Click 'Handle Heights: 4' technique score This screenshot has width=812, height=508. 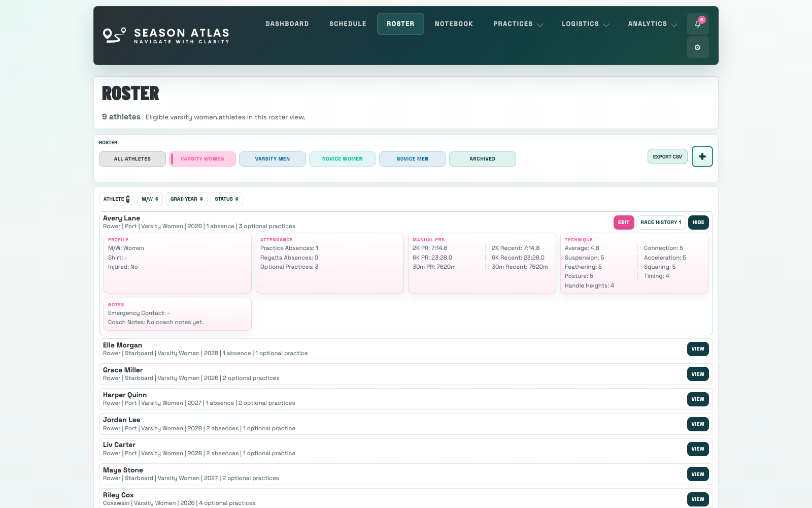[x=589, y=286]
